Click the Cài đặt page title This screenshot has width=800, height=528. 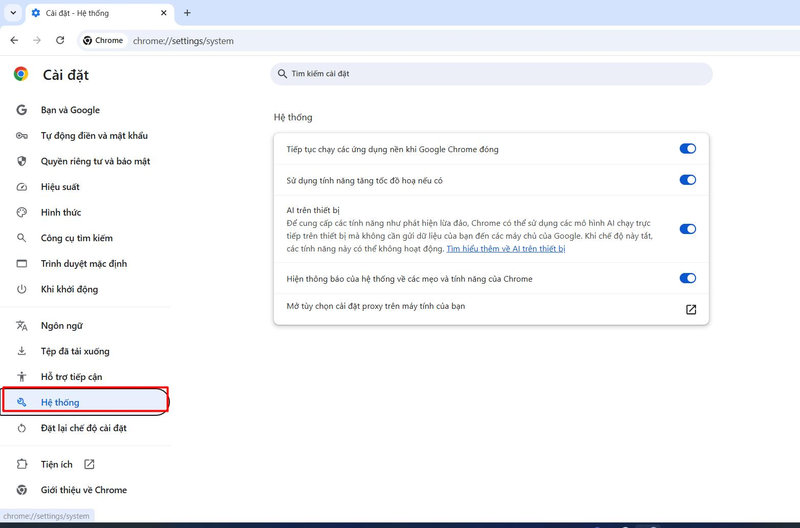click(x=66, y=75)
